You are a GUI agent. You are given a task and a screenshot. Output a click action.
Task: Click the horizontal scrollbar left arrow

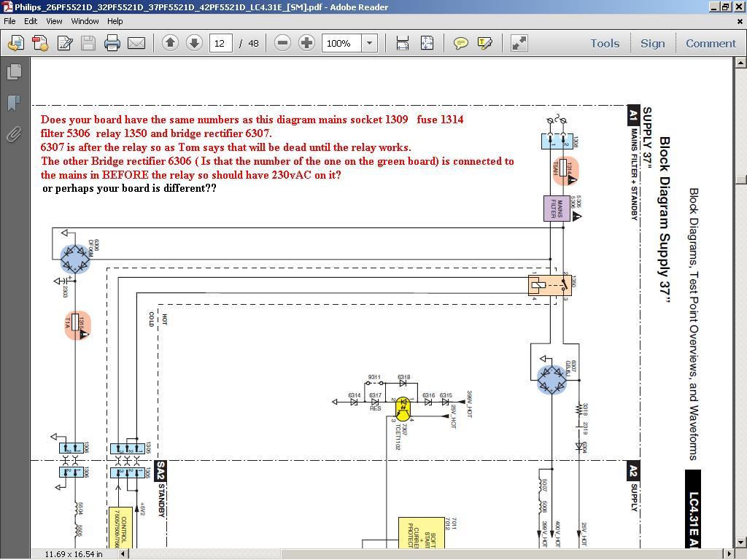[x=123, y=554]
